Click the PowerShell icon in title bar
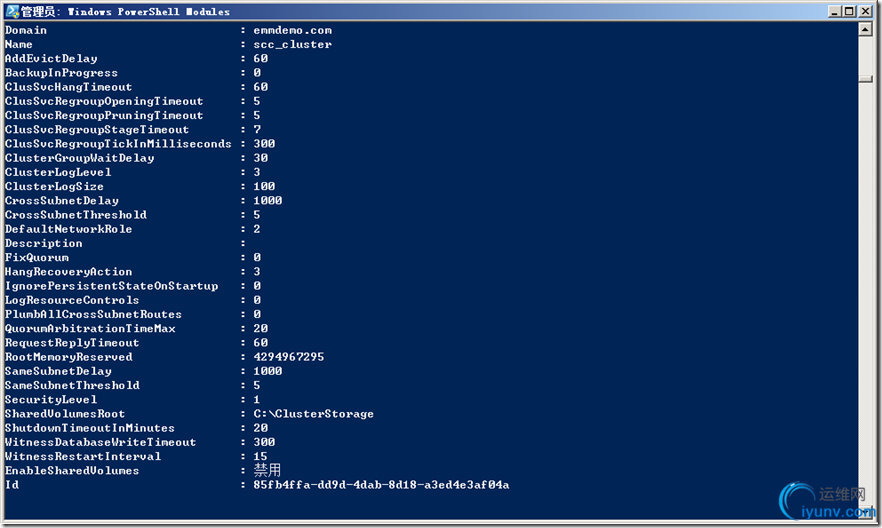The image size is (882, 528). [x=12, y=11]
